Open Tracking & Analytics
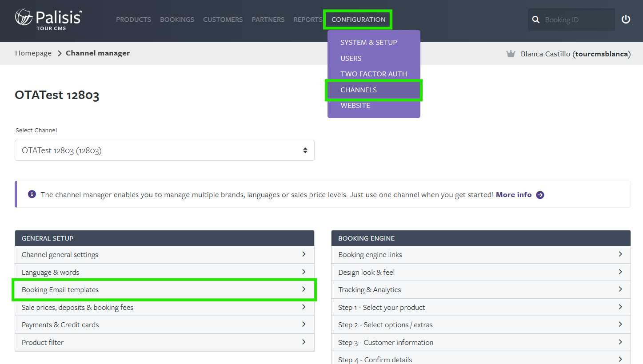The height and width of the screenshot is (364, 643). click(x=481, y=290)
